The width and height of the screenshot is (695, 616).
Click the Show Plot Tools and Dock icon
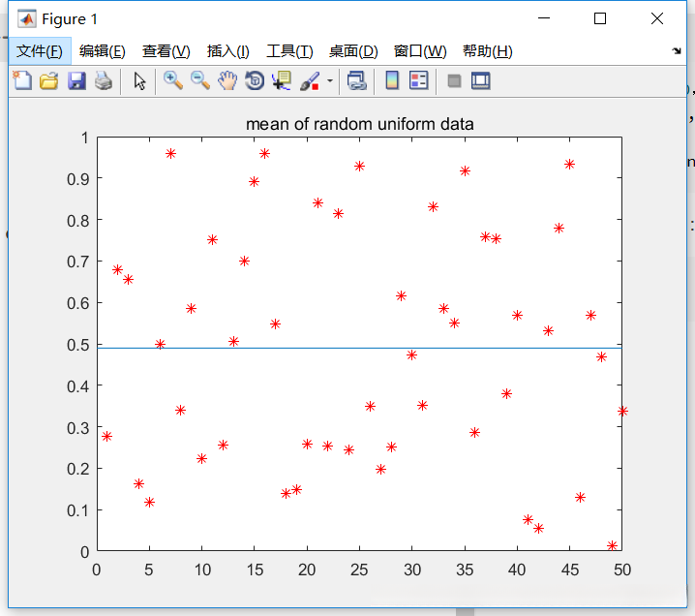pos(481,81)
